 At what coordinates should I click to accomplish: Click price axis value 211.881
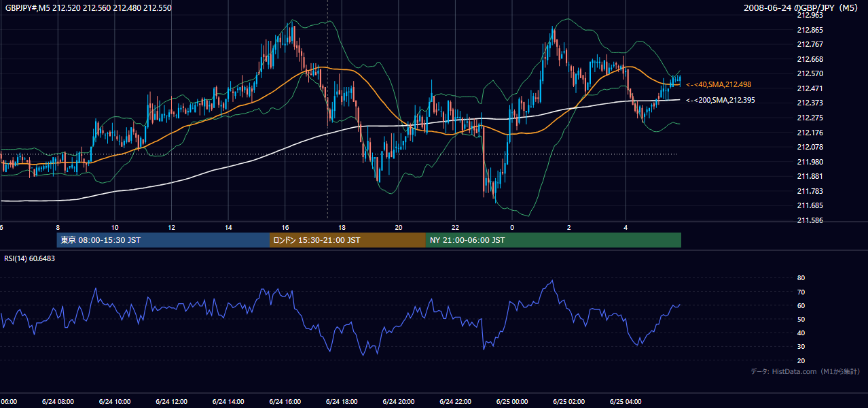coord(810,176)
